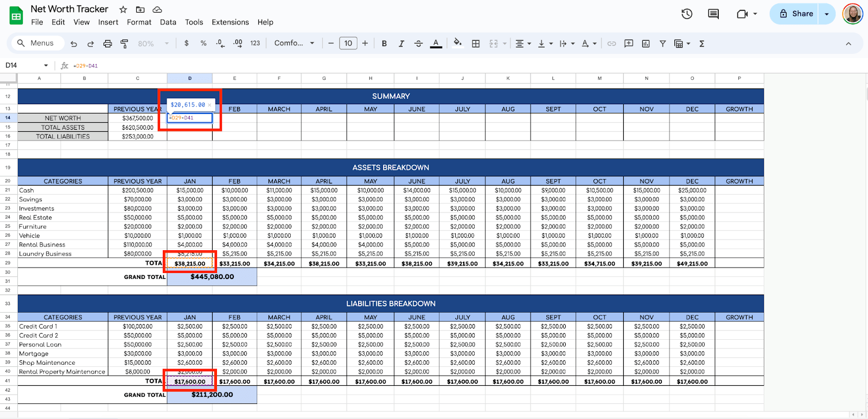The height and width of the screenshot is (419, 868).
Task: Click the Share button
Action: pos(795,14)
